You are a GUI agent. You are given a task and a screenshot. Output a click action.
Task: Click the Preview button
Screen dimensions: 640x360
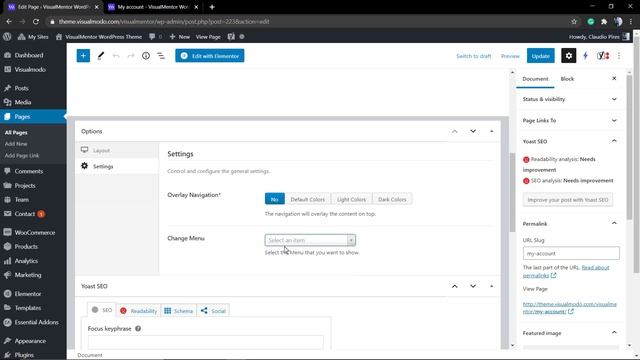coord(510,56)
